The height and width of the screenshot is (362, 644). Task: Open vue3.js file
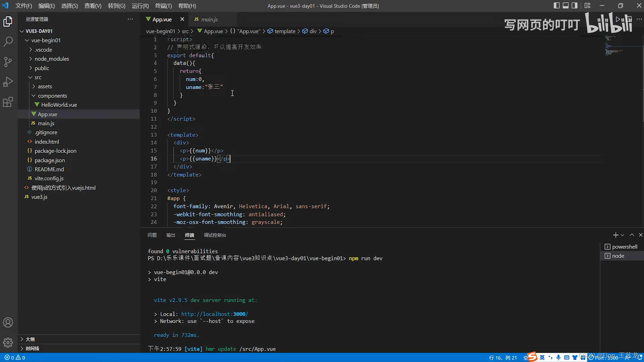39,197
